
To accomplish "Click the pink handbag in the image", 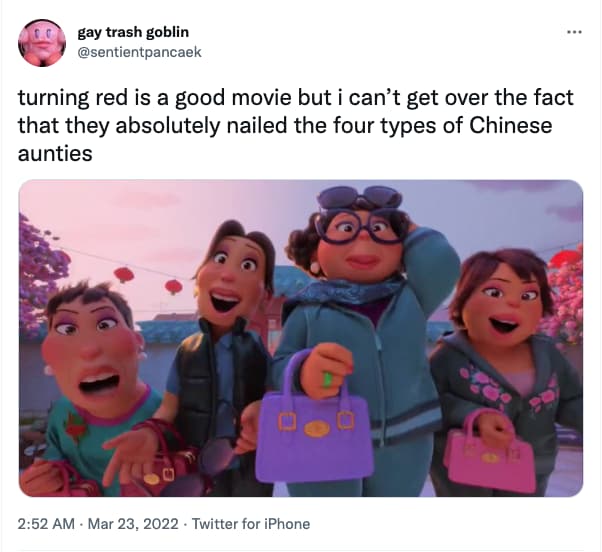I will (490, 453).
